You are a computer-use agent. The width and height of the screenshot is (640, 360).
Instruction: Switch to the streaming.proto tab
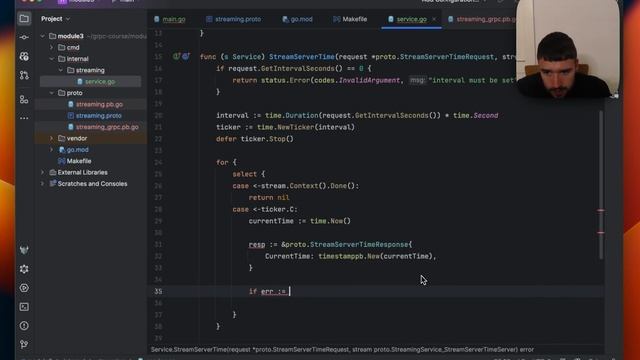point(233,19)
